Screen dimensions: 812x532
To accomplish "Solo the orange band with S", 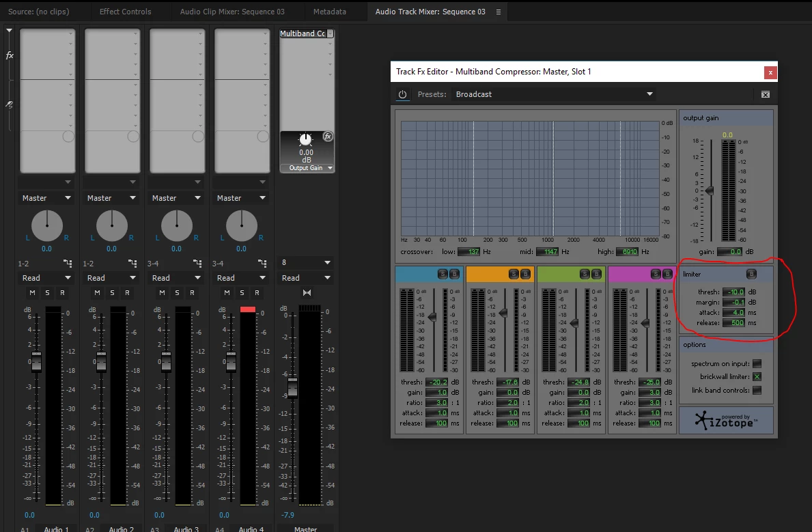I will click(x=514, y=274).
